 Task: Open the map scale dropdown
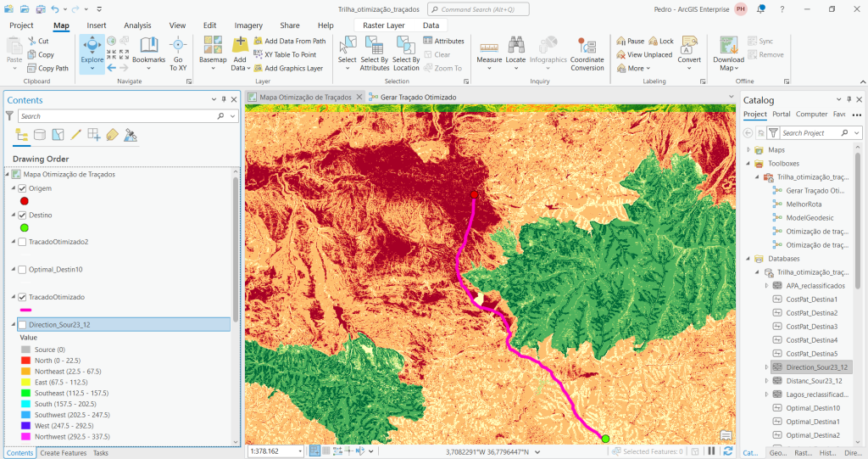(x=299, y=451)
